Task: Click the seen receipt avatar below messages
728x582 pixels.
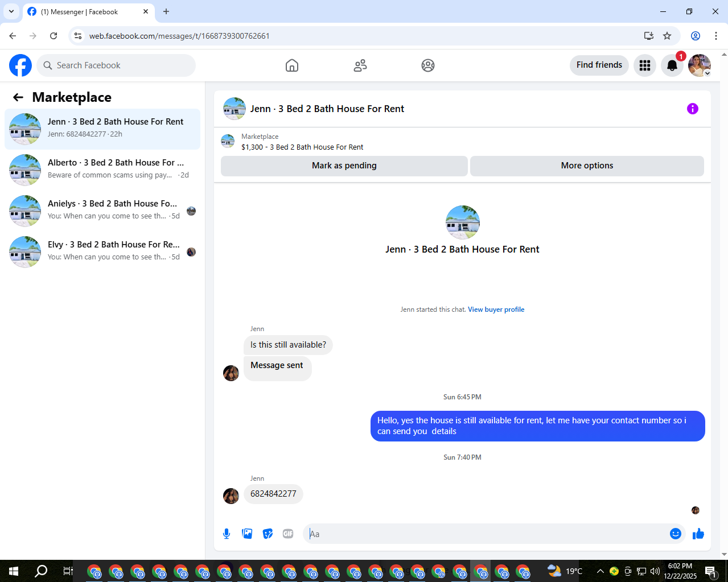Action: point(696,510)
